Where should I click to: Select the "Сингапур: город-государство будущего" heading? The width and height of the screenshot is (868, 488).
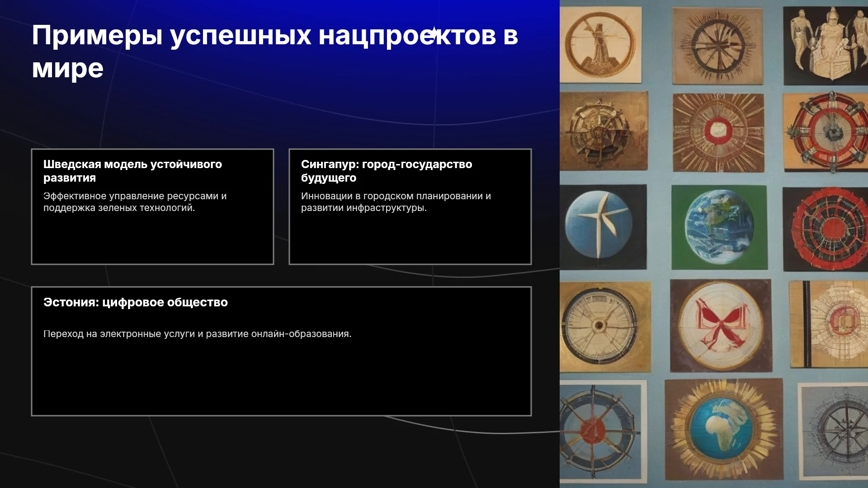tap(387, 171)
